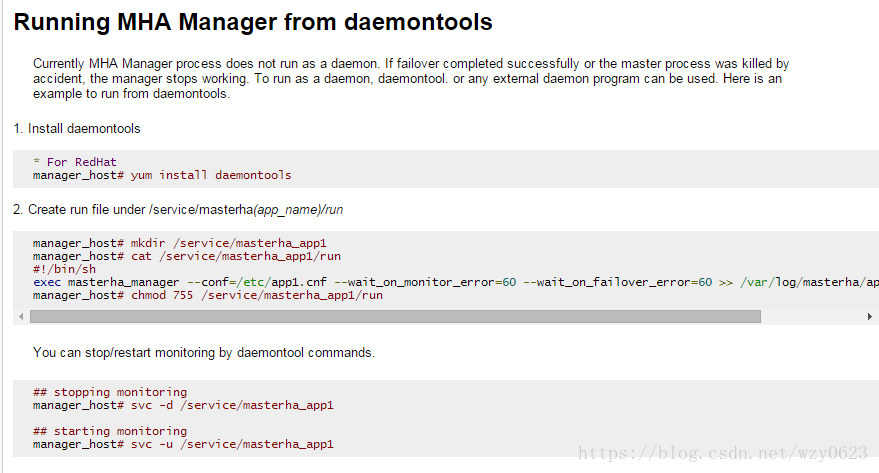This screenshot has height=473, width=879.
Task: Click the scrollbar track right of the thumb
Action: [812, 317]
